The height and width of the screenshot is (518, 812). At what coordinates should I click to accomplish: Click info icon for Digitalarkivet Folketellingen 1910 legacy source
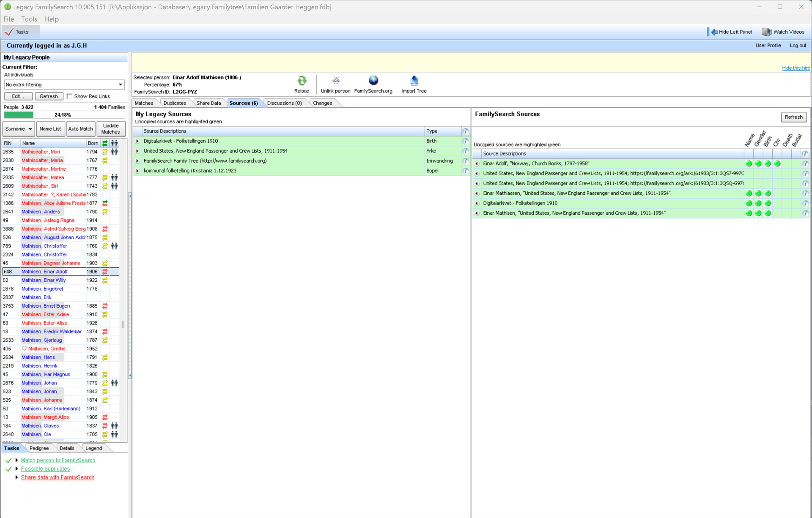[465, 141]
